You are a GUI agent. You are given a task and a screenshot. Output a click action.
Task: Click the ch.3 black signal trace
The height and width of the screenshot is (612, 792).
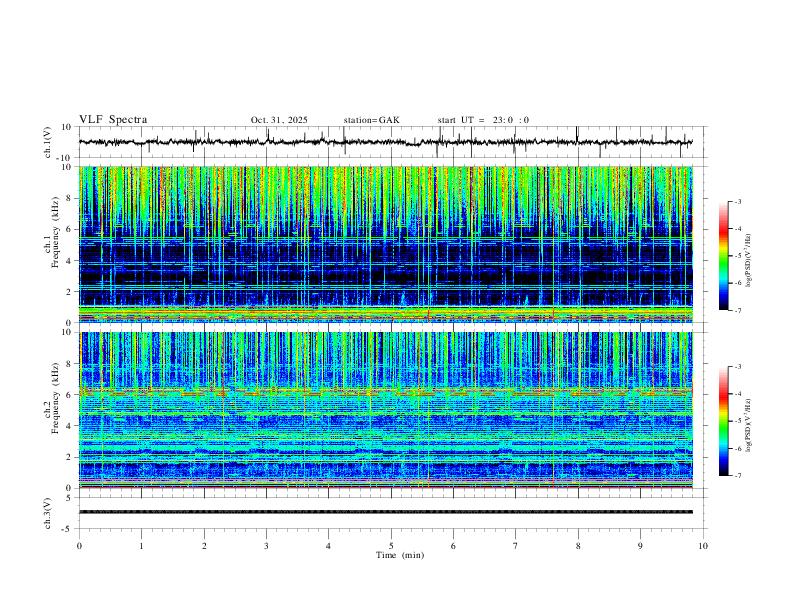pos(386,512)
